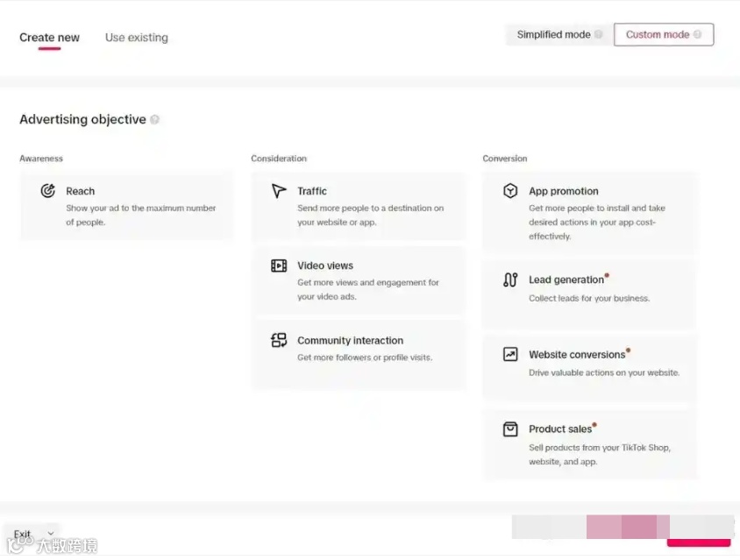The image size is (740, 560).
Task: Click the Simplified mode info icon
Action: [599, 35]
